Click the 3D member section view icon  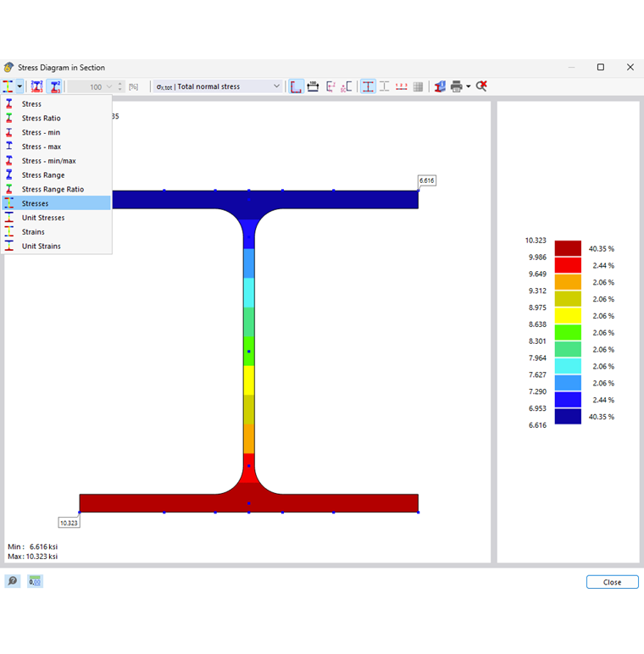(x=440, y=86)
